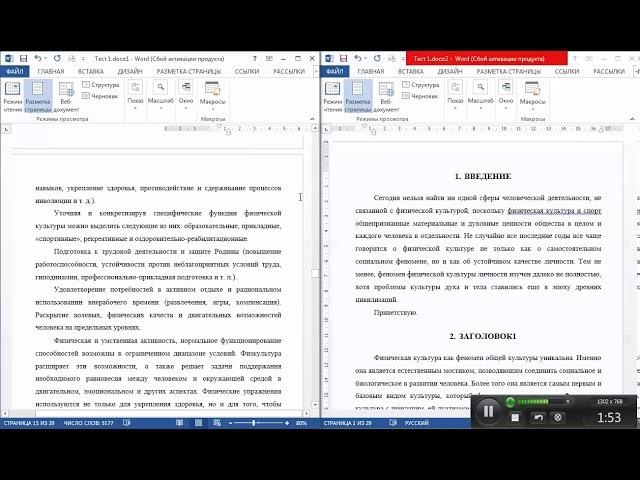Open the ВСТАВКА tab in the left window

click(x=91, y=71)
